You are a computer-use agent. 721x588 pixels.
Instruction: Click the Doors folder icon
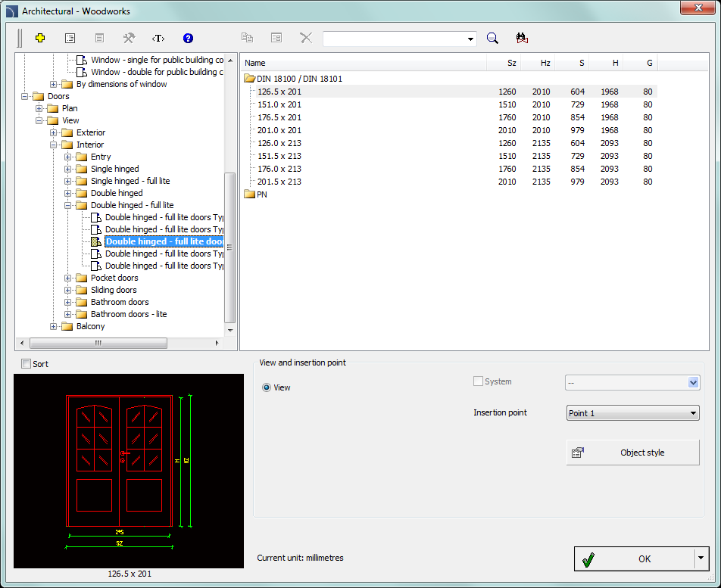pos(38,96)
